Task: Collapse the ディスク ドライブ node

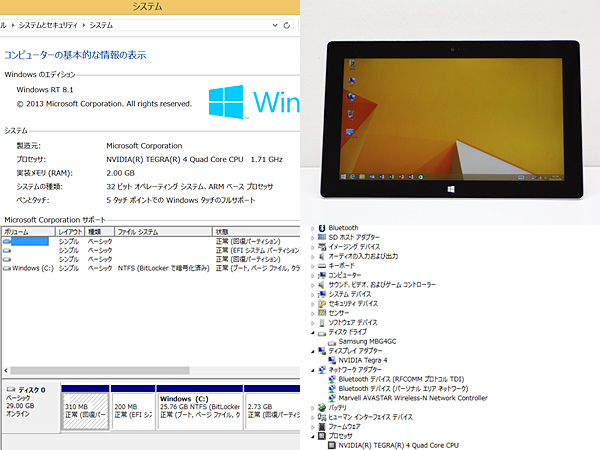Action: [x=313, y=333]
